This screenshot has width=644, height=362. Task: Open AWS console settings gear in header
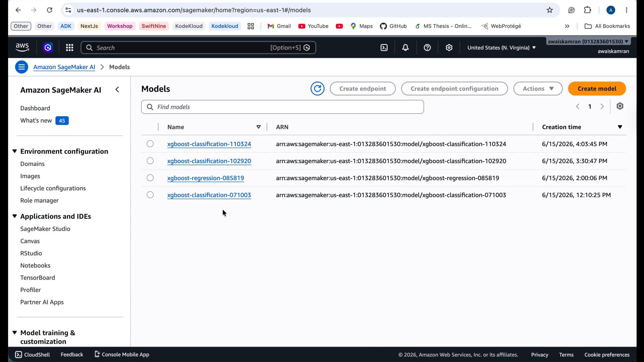[x=449, y=48]
